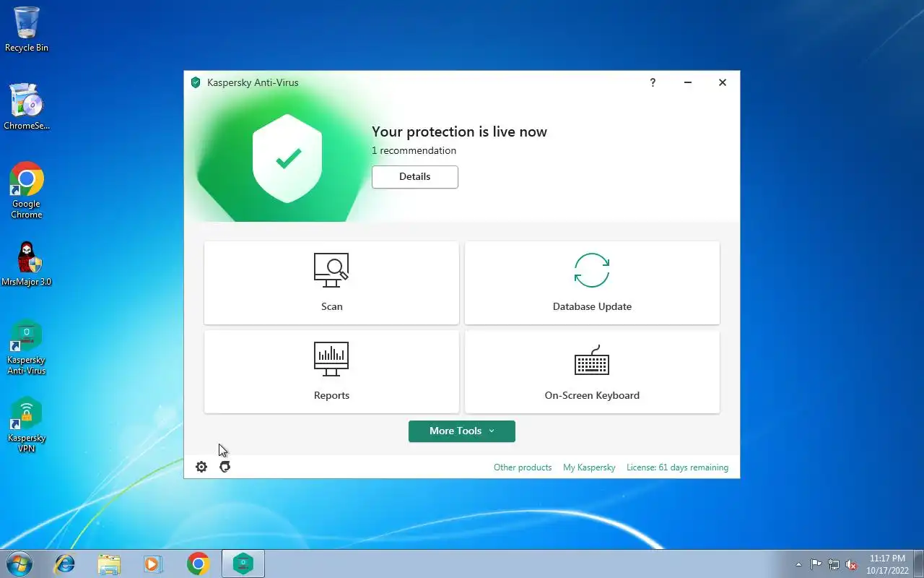Click network tray icon

tap(834, 564)
